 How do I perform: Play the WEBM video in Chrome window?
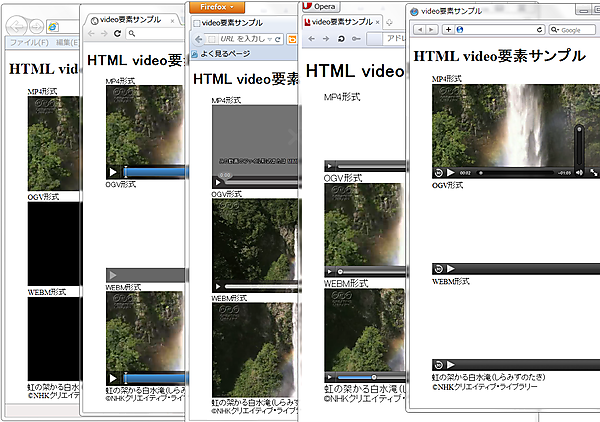pos(113,378)
